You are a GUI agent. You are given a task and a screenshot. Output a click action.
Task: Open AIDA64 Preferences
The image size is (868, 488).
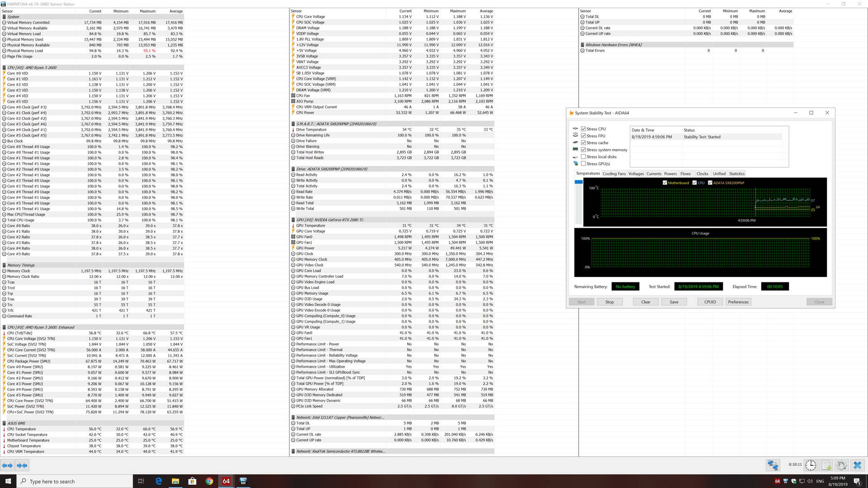click(x=738, y=302)
